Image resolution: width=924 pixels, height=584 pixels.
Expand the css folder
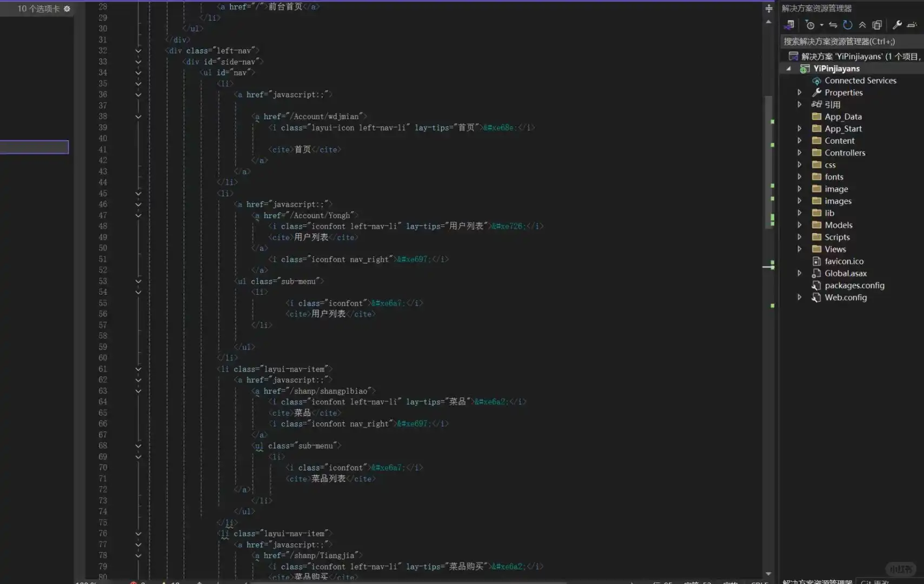800,165
